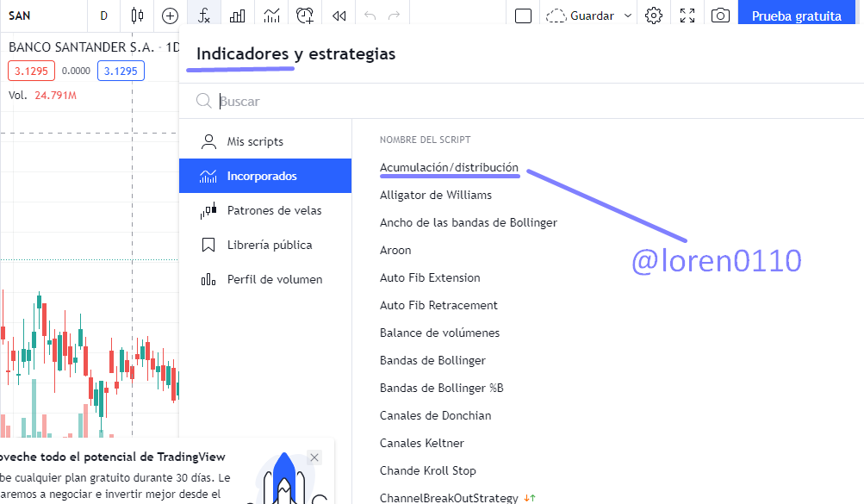Viewport: 864px width, 504px height.
Task: Select the Librería pública tab
Action: click(x=265, y=245)
